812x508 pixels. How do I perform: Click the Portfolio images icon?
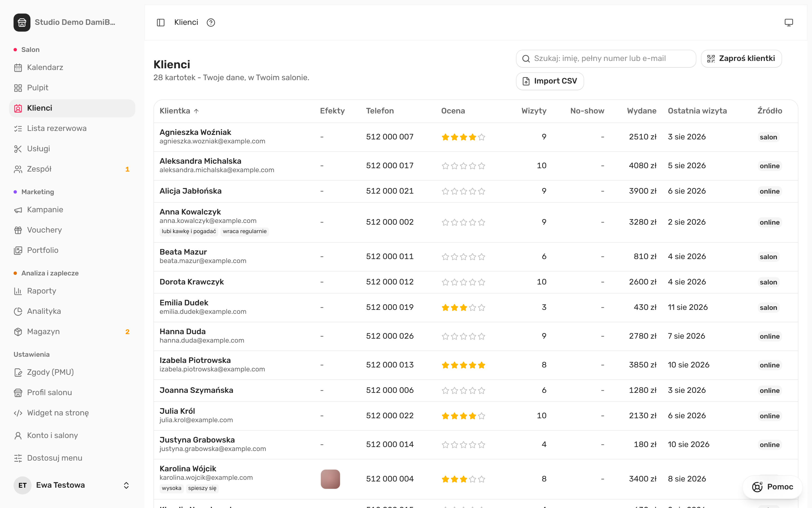tap(18, 250)
